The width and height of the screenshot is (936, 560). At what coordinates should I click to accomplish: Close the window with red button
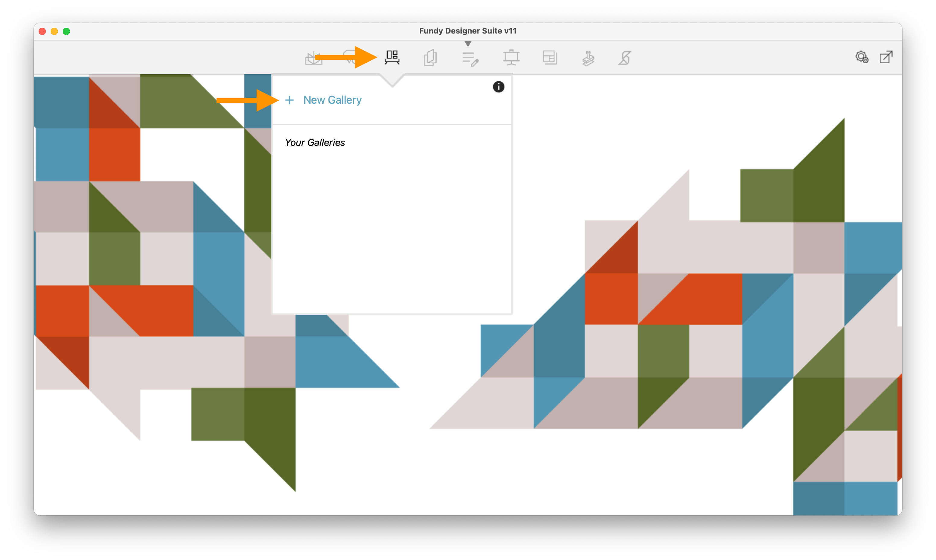[x=42, y=31]
